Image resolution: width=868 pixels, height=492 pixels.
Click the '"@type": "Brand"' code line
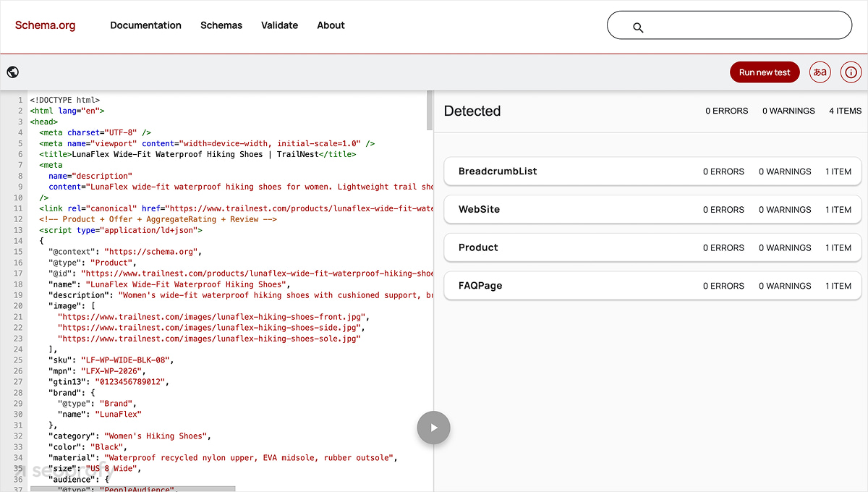(97, 404)
